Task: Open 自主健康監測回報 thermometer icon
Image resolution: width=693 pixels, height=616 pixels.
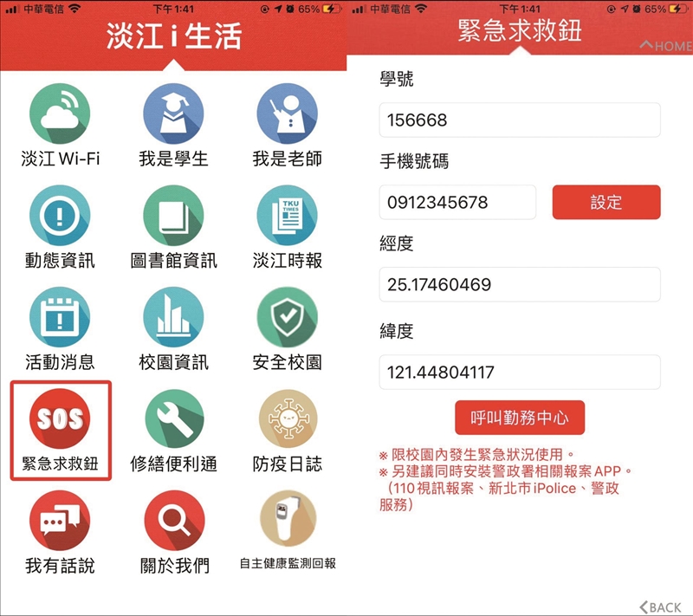Action: coord(287,522)
